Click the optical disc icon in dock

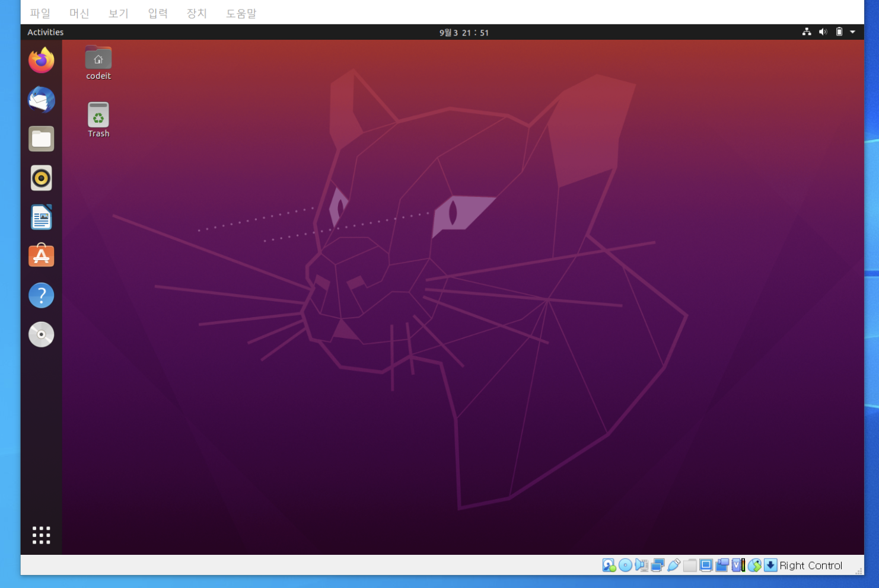click(41, 334)
